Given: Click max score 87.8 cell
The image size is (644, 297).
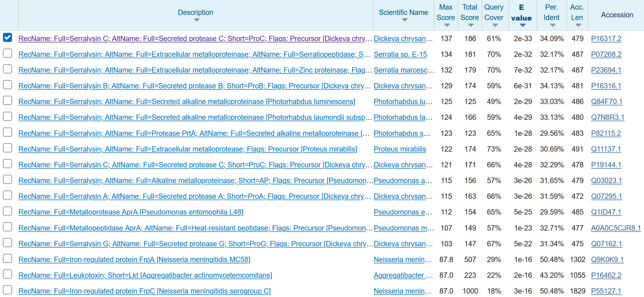Looking at the screenshot, I should 446,260.
